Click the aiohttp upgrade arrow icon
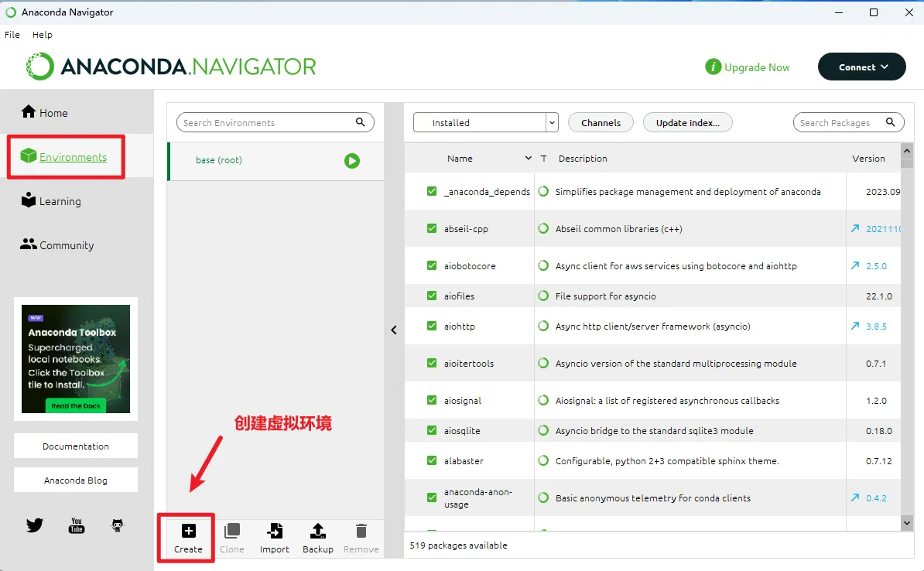924x571 pixels. pyautogui.click(x=855, y=325)
